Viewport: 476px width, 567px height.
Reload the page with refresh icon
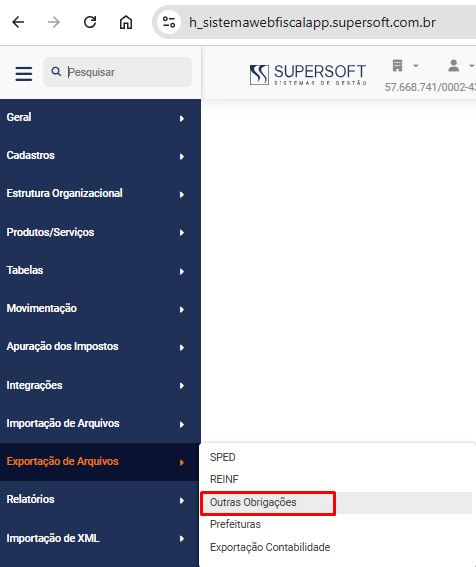point(90,22)
